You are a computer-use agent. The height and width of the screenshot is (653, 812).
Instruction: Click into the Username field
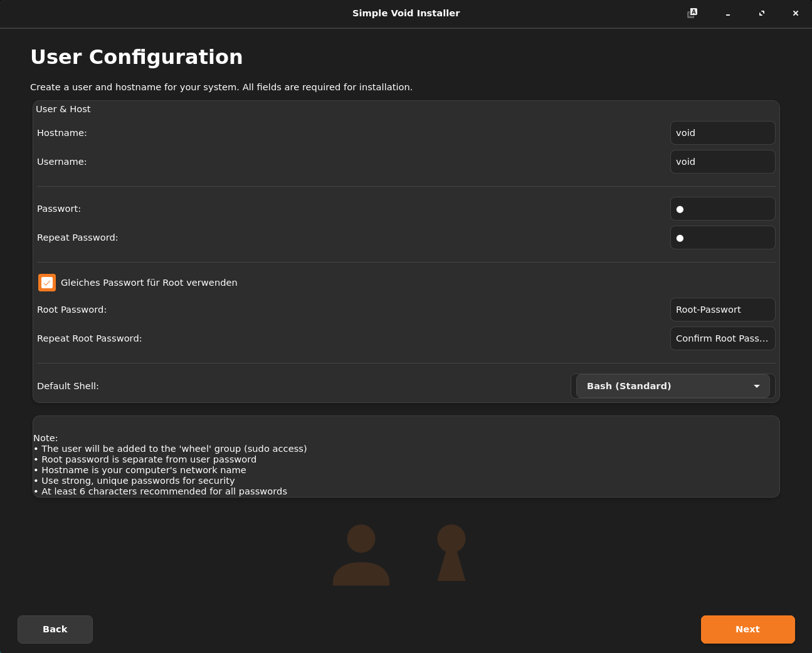[x=722, y=162]
